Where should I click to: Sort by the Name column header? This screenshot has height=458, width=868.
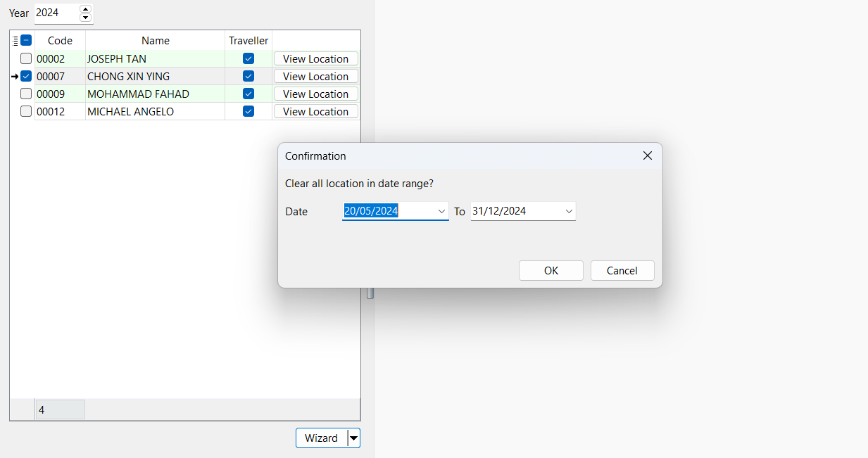(x=155, y=41)
